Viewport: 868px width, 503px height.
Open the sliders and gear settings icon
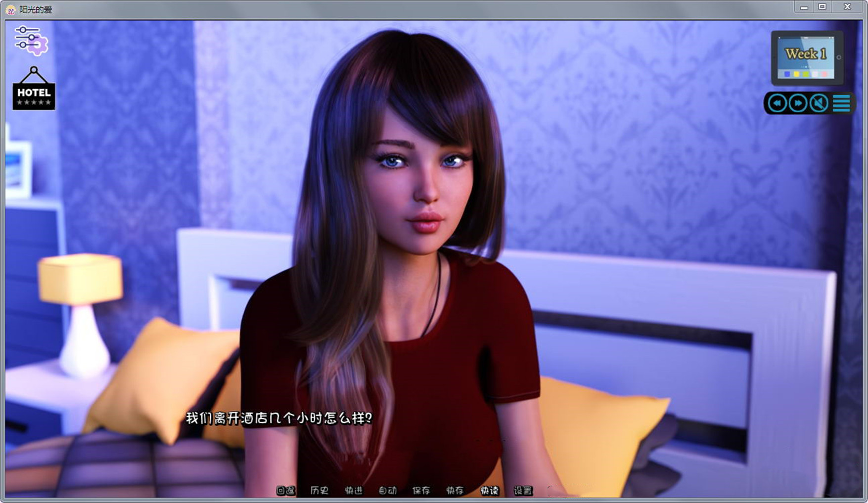click(x=31, y=40)
